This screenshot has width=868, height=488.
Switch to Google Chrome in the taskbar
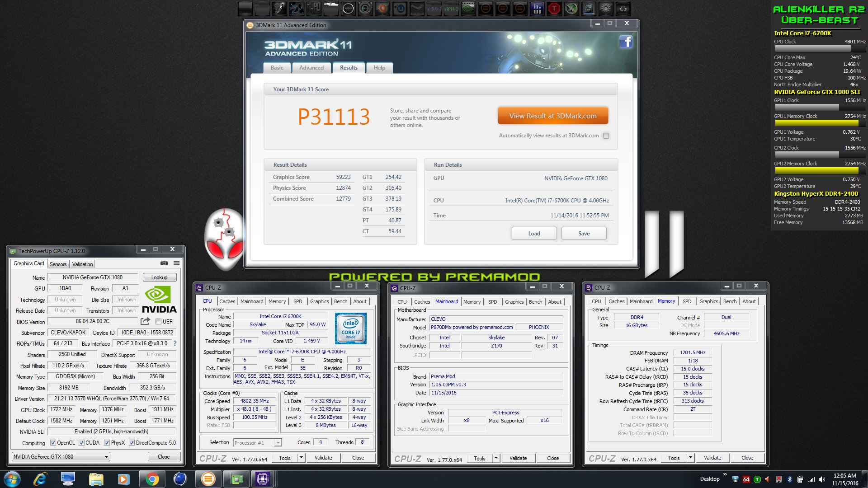point(152,479)
